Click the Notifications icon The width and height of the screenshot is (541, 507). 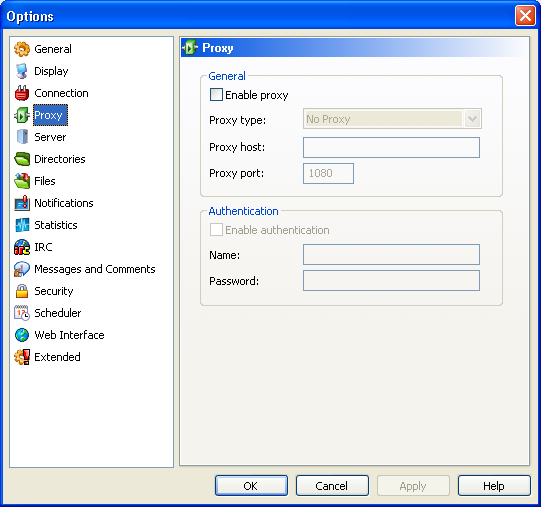(22, 203)
